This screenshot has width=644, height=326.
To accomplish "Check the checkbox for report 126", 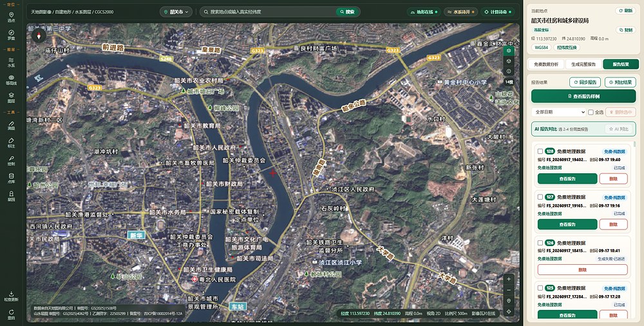I will pos(540,242).
